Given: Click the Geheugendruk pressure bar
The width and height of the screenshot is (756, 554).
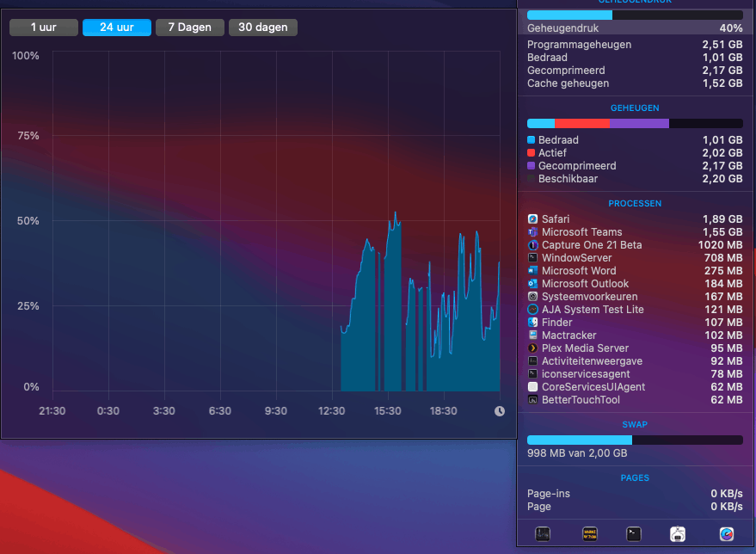Looking at the screenshot, I should coord(635,15).
